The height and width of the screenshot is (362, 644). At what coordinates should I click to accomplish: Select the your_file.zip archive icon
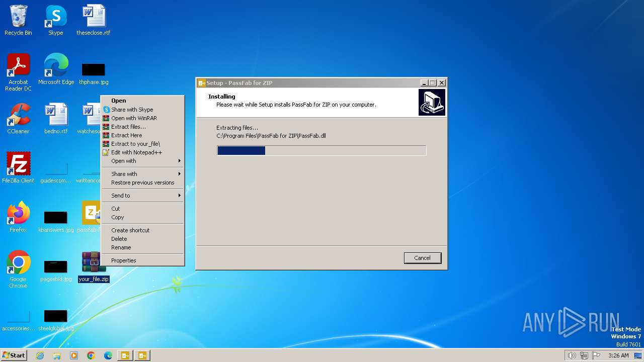tap(93, 267)
